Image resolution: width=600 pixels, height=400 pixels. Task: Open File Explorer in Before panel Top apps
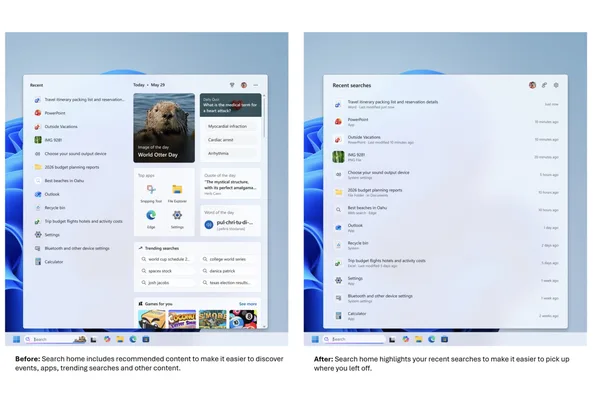[177, 193]
